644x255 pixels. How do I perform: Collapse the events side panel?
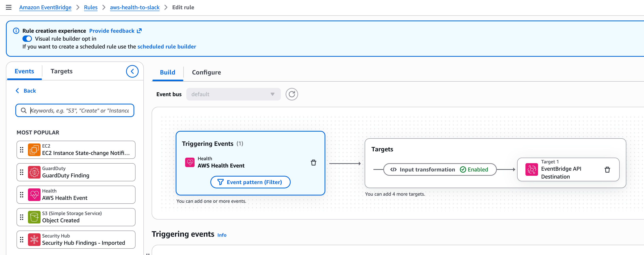tap(132, 71)
